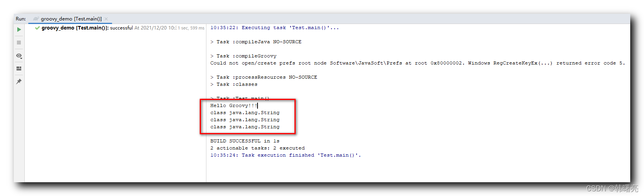Click '2 actionable tasks: 2 executed' line

tap(258, 148)
